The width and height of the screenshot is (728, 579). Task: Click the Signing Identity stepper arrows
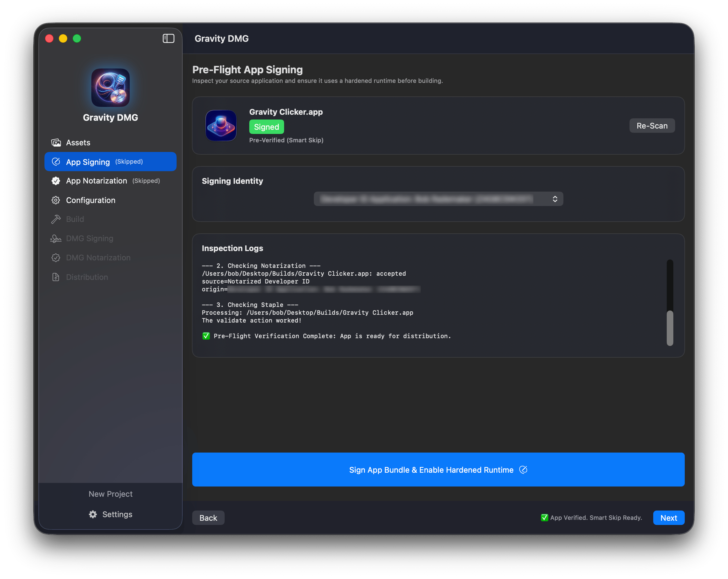[x=555, y=199]
